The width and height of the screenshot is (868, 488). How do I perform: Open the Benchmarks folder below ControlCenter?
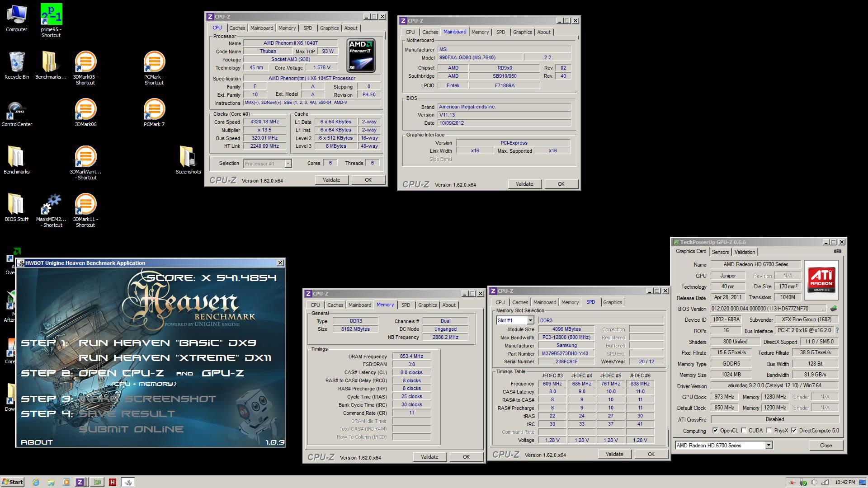(x=17, y=160)
